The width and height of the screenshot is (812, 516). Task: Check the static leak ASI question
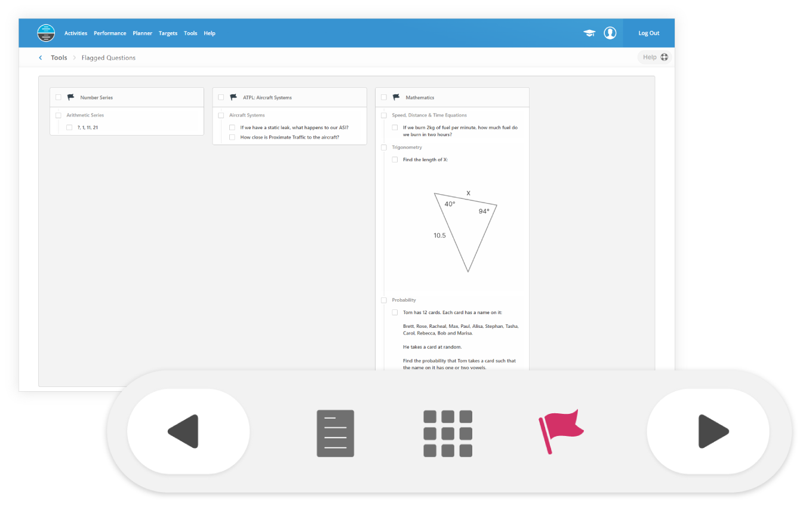232,128
